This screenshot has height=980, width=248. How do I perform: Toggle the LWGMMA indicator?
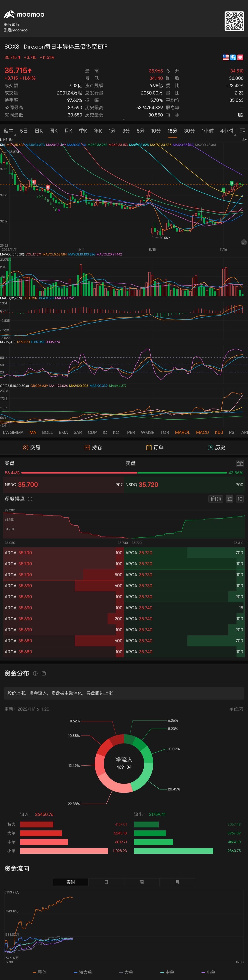coord(13,432)
